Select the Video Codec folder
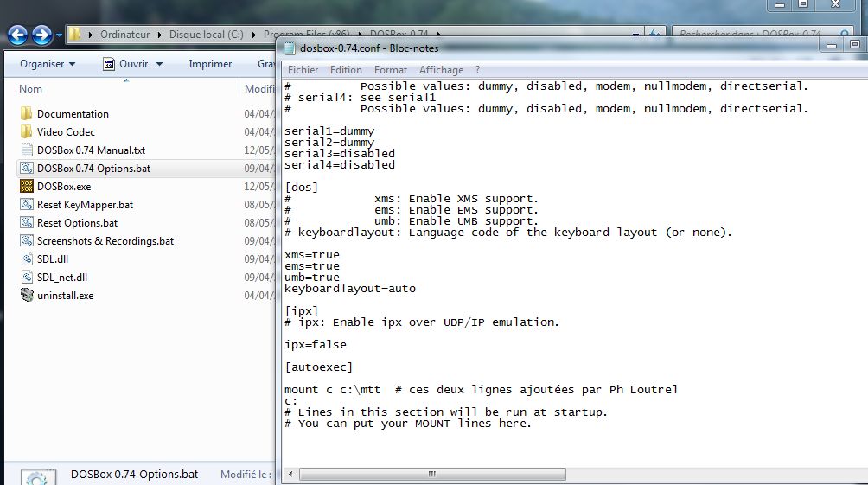The image size is (868, 485). pos(66,132)
